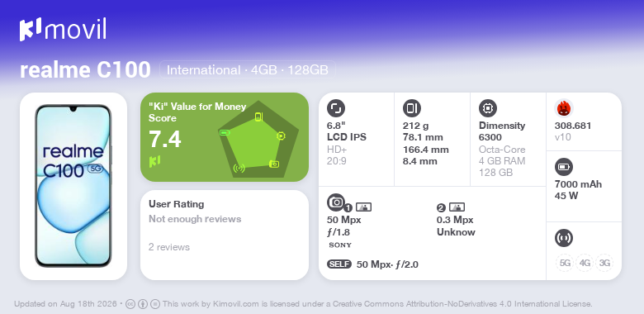Select the Dimensity processor chip icon

tap(488, 108)
